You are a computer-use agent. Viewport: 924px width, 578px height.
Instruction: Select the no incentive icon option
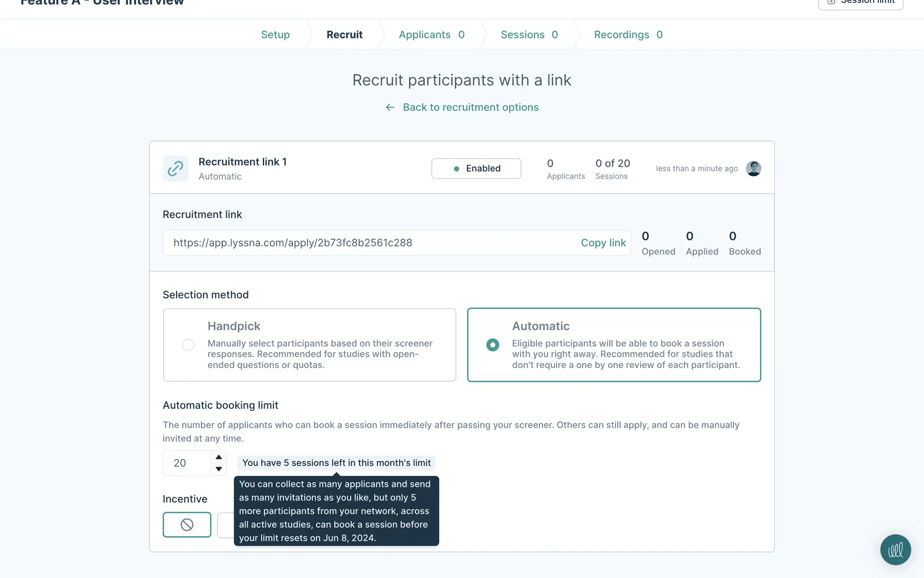[187, 525]
